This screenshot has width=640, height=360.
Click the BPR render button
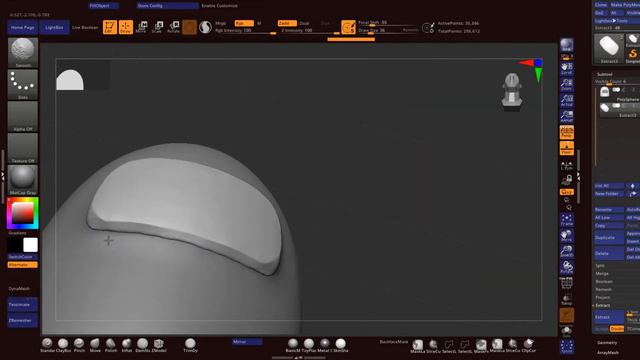tap(567, 45)
